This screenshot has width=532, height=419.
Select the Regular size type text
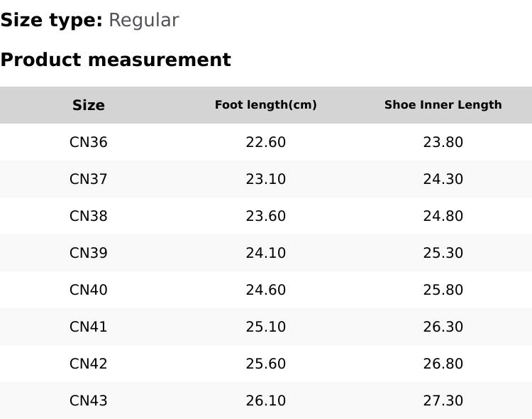(x=143, y=21)
